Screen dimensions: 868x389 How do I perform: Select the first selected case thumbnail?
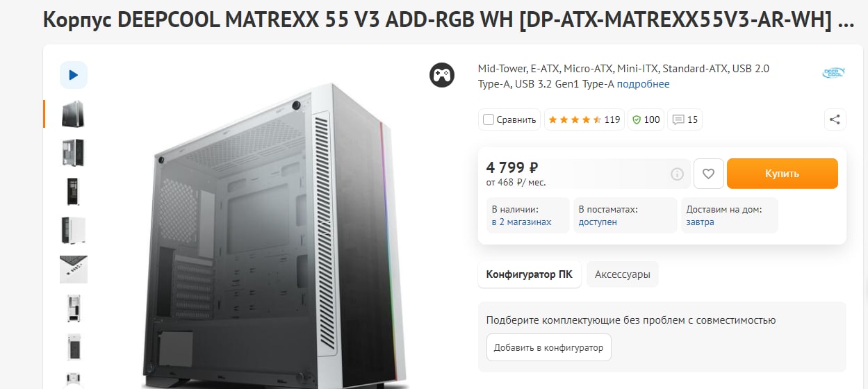[73, 114]
